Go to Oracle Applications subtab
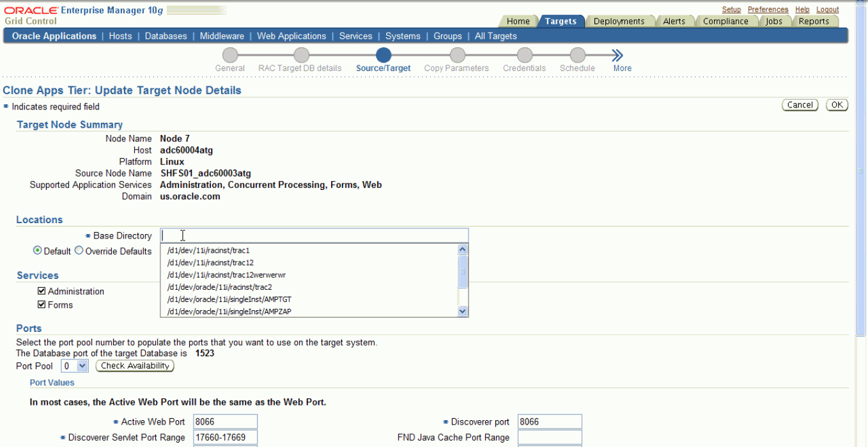Viewport: 868px width, 447px height. [x=54, y=36]
